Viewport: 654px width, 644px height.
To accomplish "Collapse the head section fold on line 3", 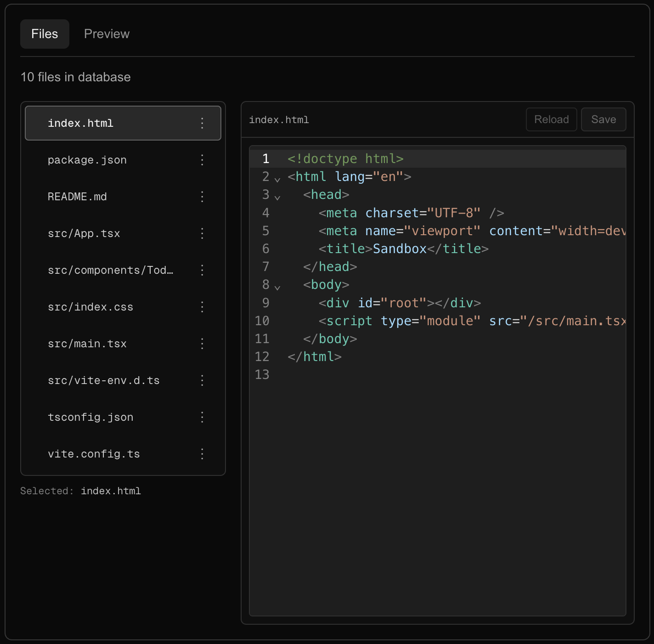I will click(277, 198).
